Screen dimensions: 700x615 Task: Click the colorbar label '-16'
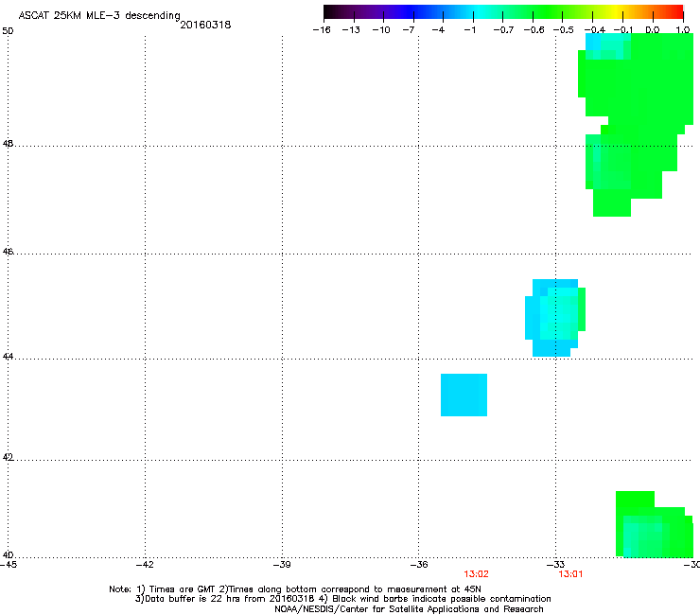tap(322, 30)
